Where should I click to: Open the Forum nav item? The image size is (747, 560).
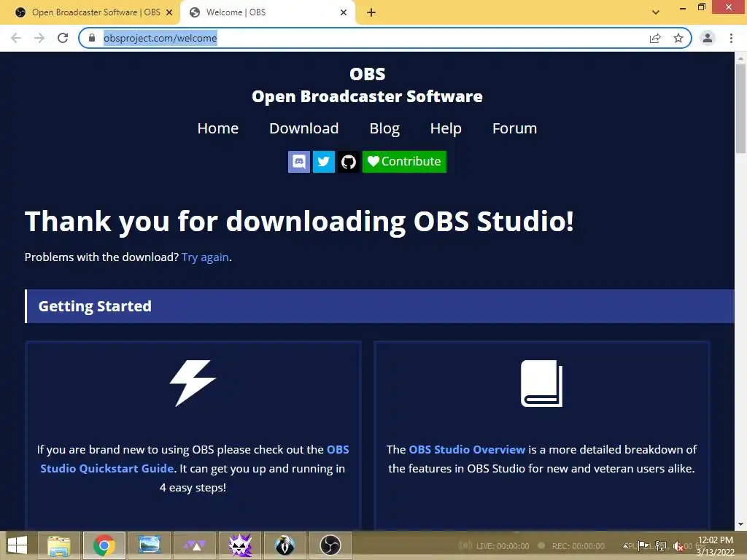[x=514, y=128]
